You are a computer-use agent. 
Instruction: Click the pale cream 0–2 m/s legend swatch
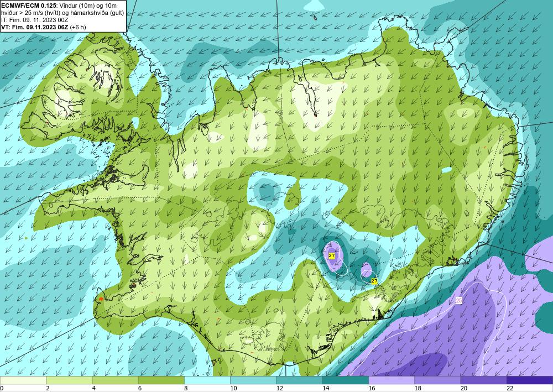pyautogui.click(x=23, y=380)
